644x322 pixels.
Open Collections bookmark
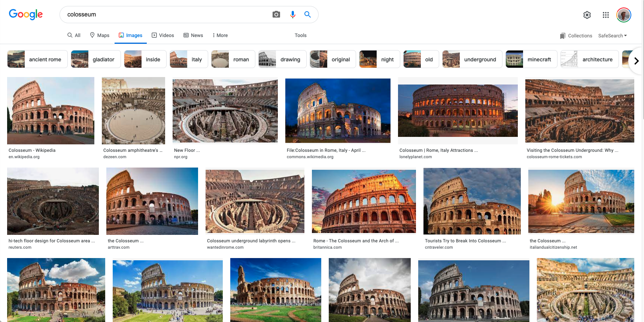click(576, 36)
